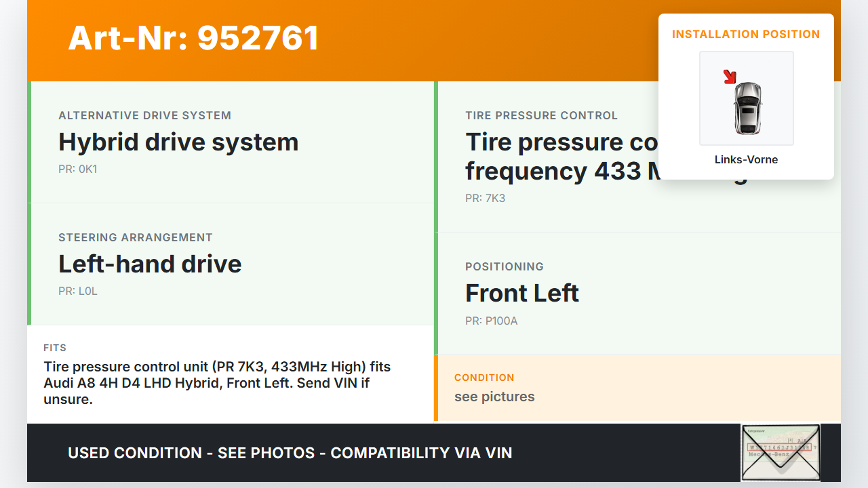
Task: Click the 'see pictures' condition text
Action: click(x=494, y=397)
